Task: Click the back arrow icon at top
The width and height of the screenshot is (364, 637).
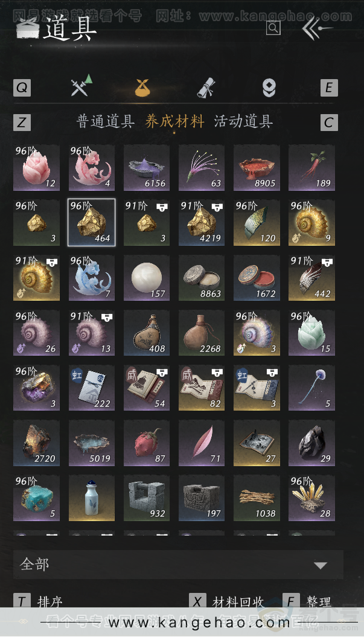Action: point(317,28)
